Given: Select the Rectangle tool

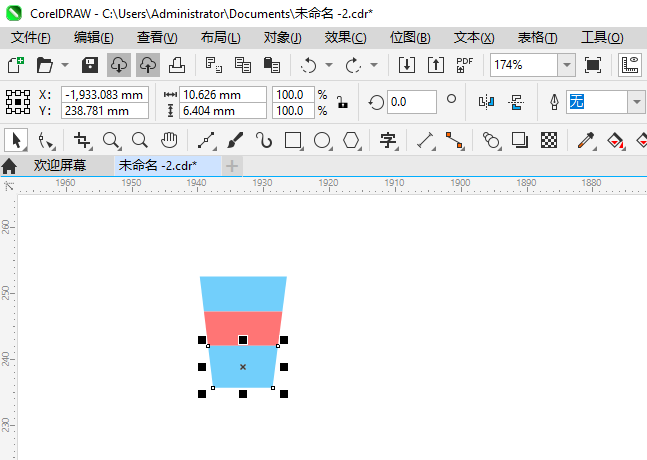Looking at the screenshot, I should [x=293, y=141].
